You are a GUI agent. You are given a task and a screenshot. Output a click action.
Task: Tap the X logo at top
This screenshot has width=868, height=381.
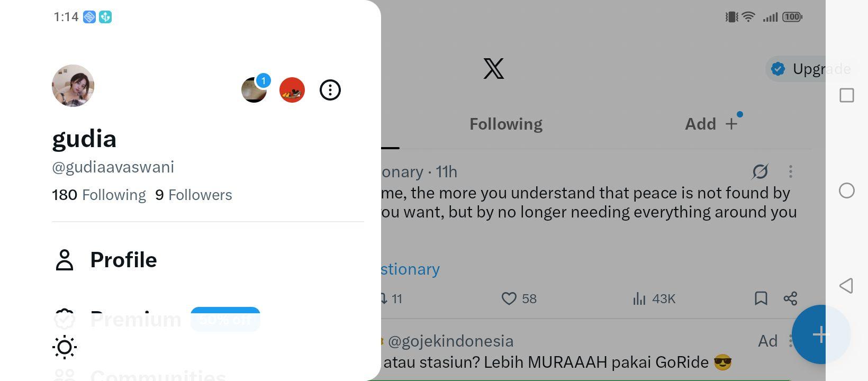tap(494, 69)
